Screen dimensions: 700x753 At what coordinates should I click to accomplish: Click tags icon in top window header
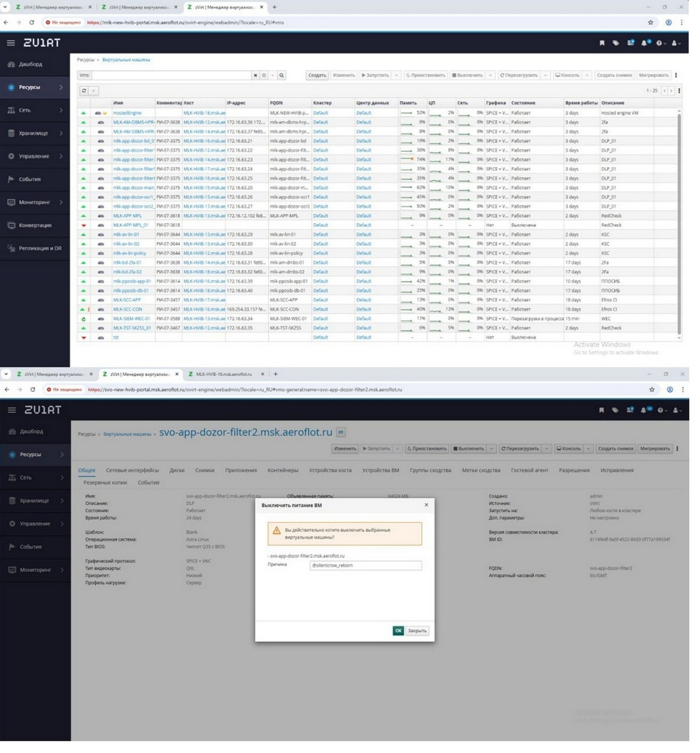point(616,43)
